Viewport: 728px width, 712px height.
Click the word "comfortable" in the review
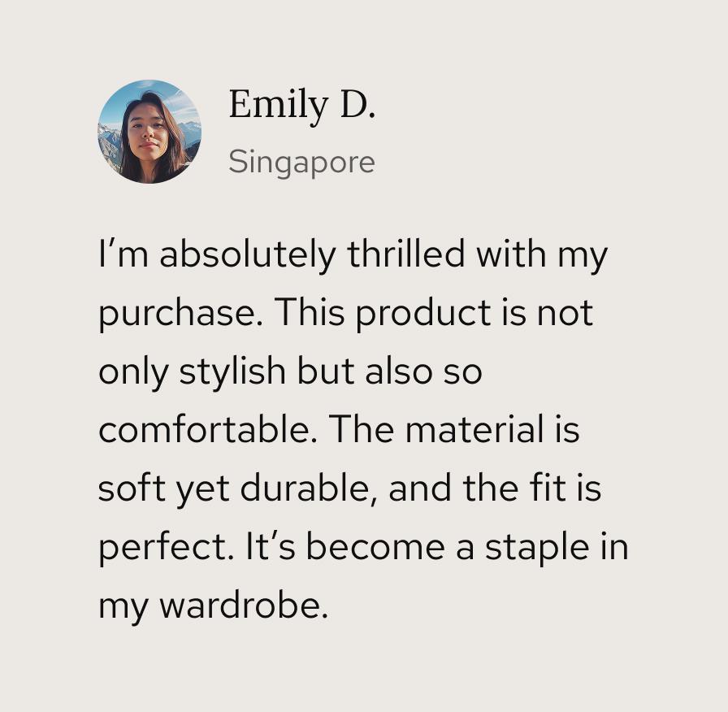point(205,430)
